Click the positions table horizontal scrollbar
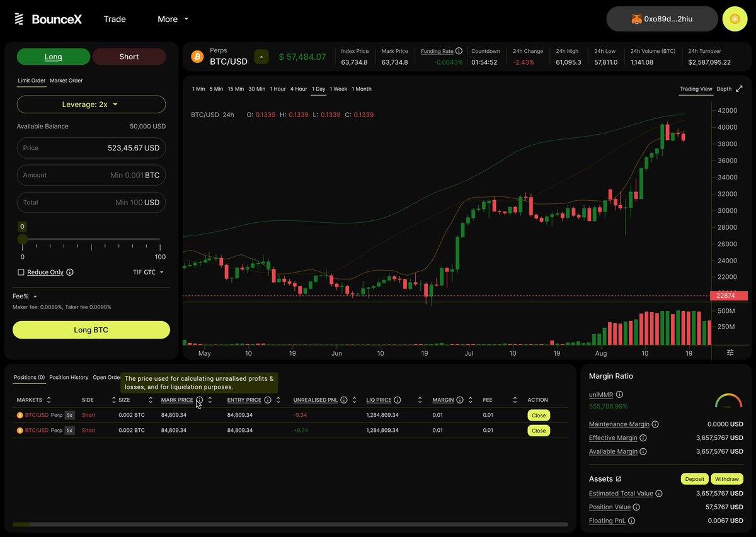The image size is (756, 537). tap(290, 524)
